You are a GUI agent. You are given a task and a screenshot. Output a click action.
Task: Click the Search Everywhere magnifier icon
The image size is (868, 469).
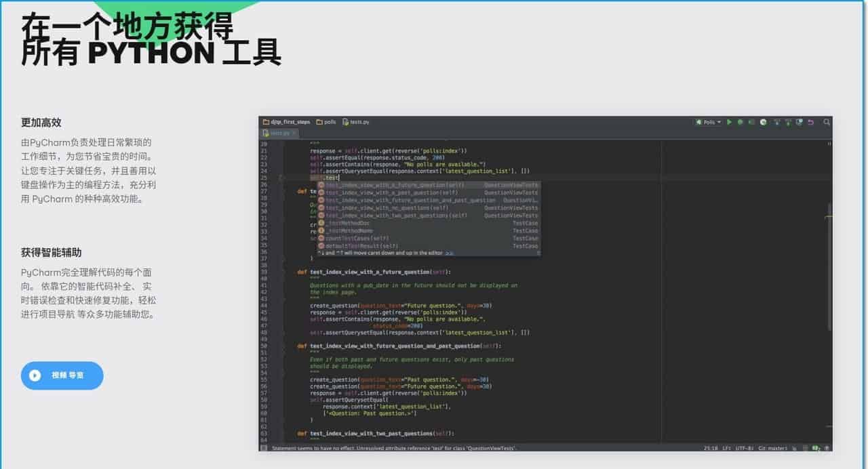(827, 122)
